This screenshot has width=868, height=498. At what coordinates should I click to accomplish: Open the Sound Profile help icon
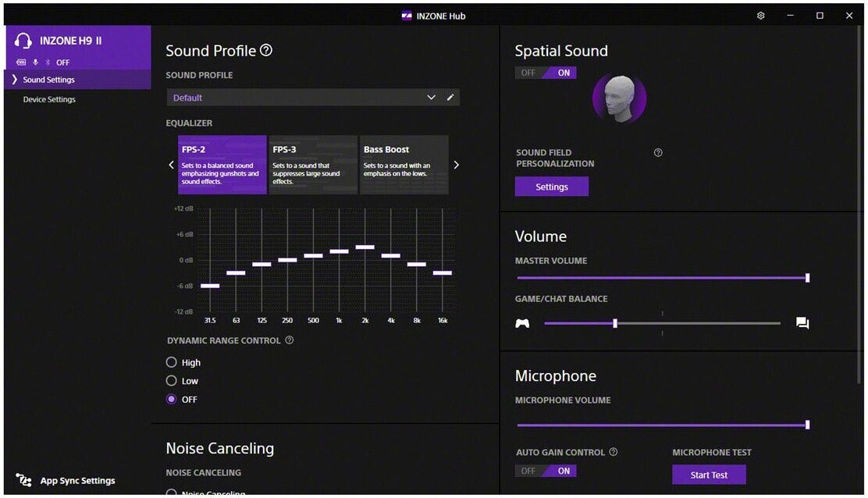266,51
